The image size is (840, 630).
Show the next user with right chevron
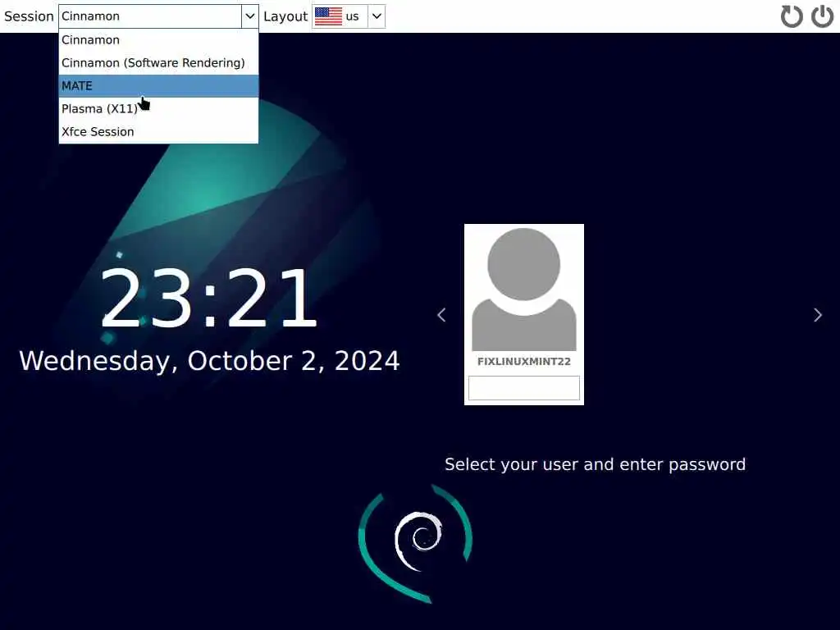click(818, 315)
